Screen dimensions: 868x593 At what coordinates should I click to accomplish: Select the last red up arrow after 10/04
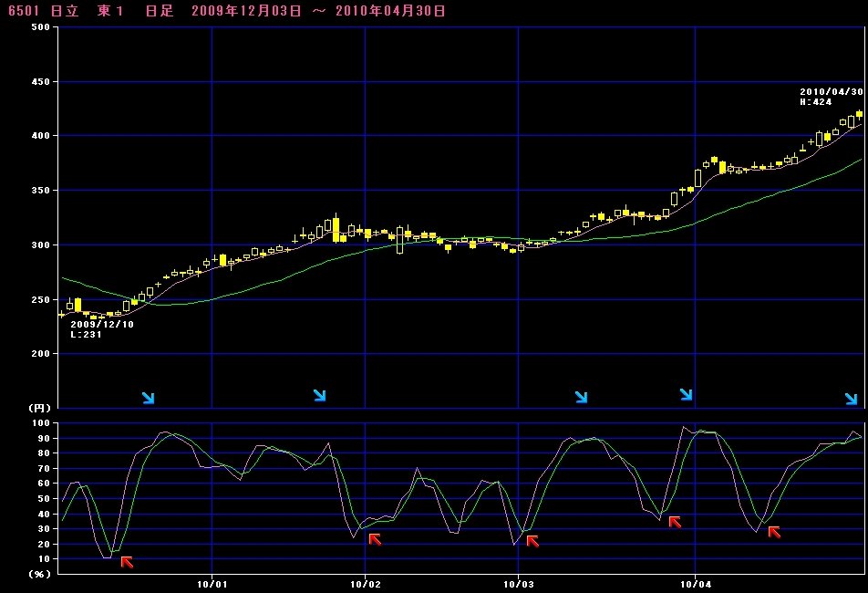(774, 531)
